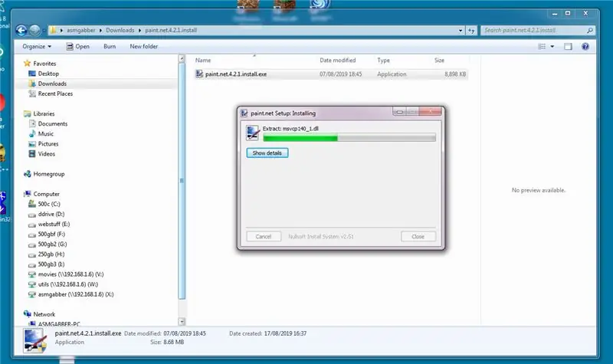
Task: Sort files by the Type column header
Action: coord(384,61)
